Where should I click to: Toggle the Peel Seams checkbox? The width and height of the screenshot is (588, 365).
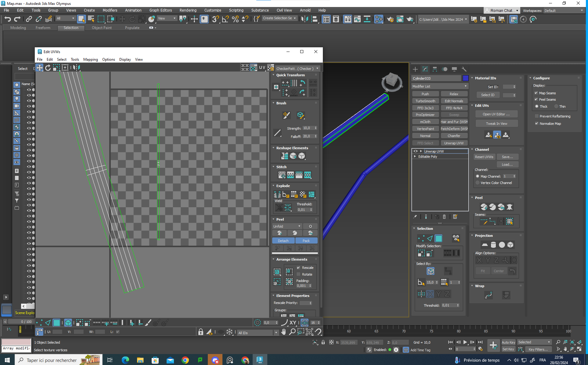536,99
